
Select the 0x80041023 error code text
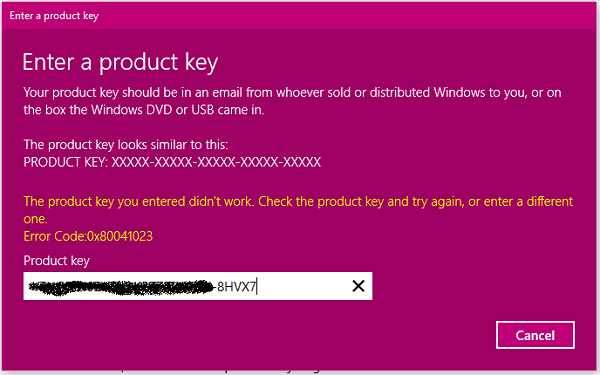pyautogui.click(x=120, y=236)
